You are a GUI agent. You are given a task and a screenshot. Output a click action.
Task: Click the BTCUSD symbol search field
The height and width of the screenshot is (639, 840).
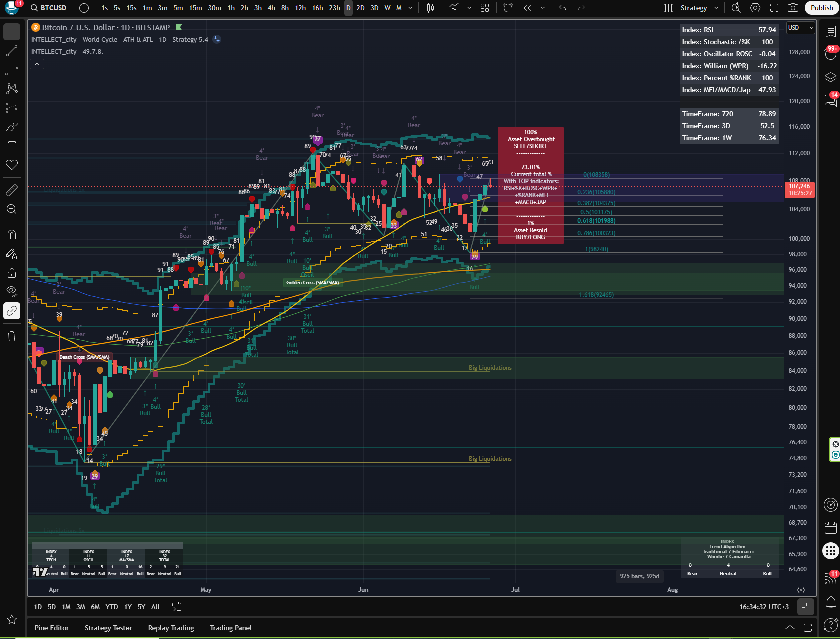pos(49,8)
